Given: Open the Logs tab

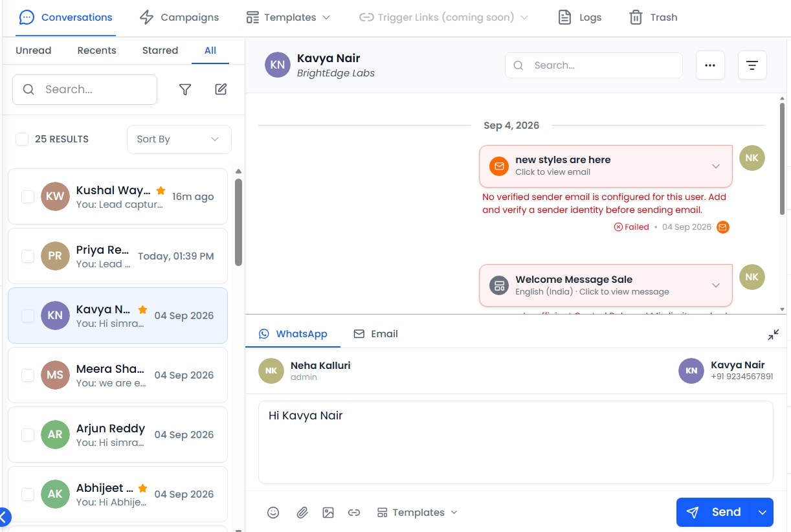Looking at the screenshot, I should click(580, 17).
